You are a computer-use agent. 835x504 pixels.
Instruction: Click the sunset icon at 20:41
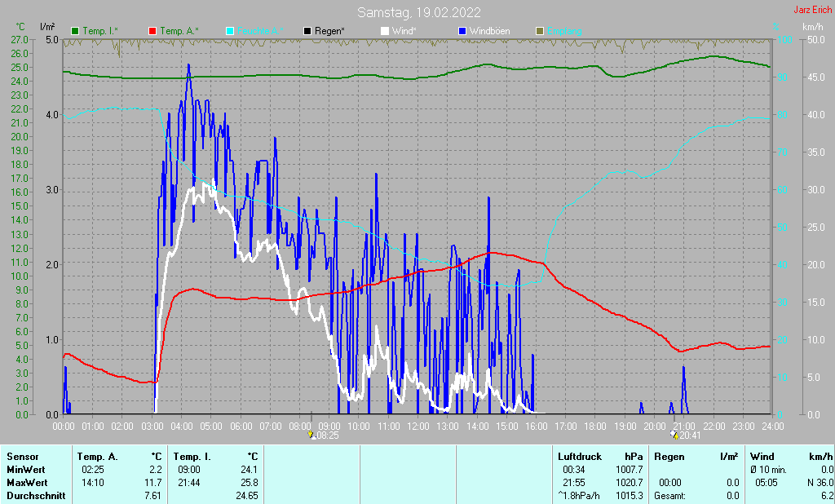click(x=674, y=435)
